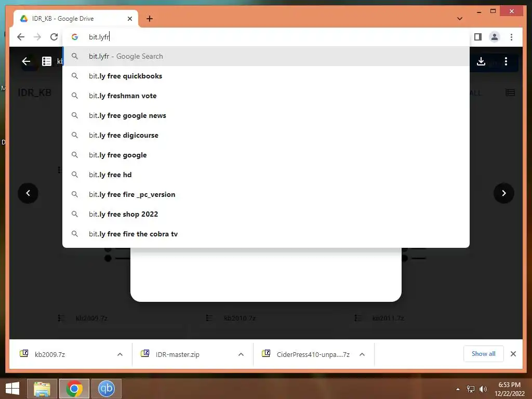This screenshot has height=399, width=532.
Task: Go to next file in Drive preview
Action: click(x=504, y=193)
